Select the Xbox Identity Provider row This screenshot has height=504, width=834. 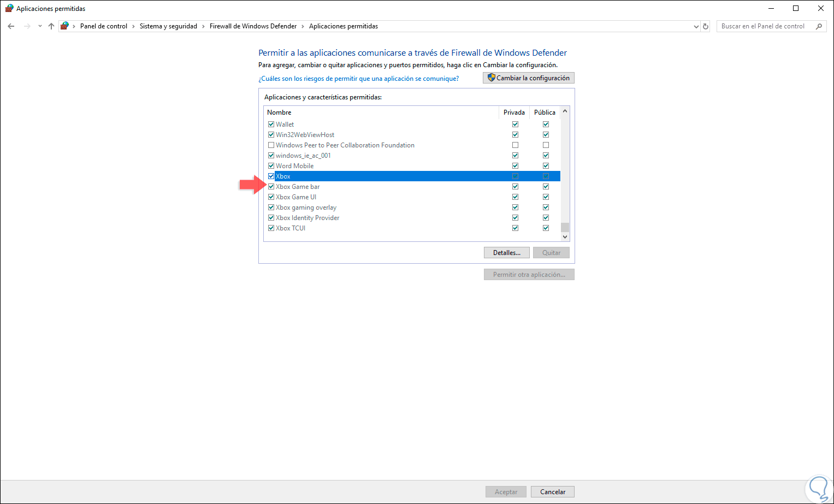tap(412, 218)
